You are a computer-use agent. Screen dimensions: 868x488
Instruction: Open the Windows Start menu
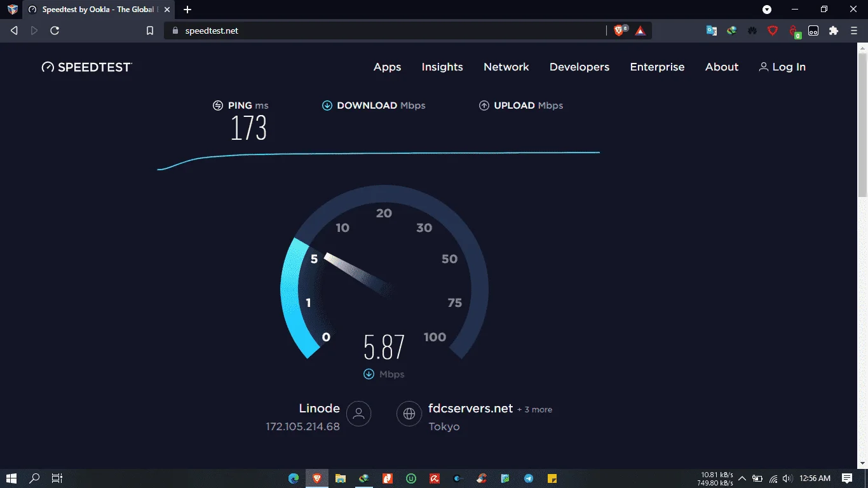[x=11, y=478]
